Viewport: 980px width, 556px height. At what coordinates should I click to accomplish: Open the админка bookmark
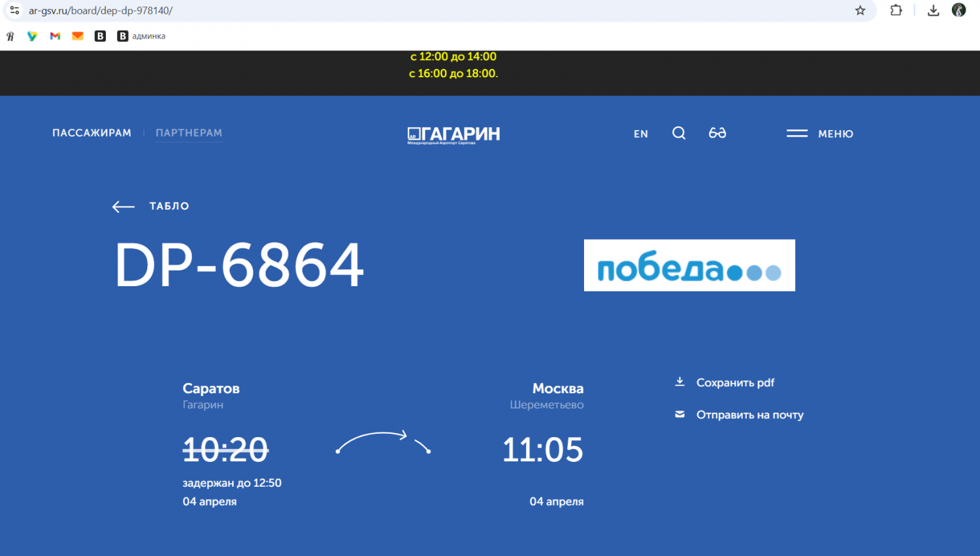[x=141, y=36]
